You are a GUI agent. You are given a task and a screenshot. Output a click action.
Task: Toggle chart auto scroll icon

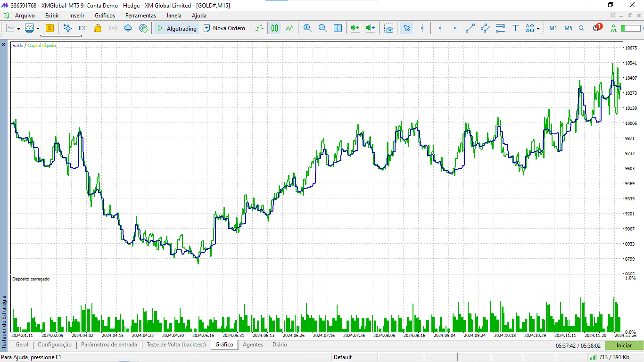coord(355,28)
